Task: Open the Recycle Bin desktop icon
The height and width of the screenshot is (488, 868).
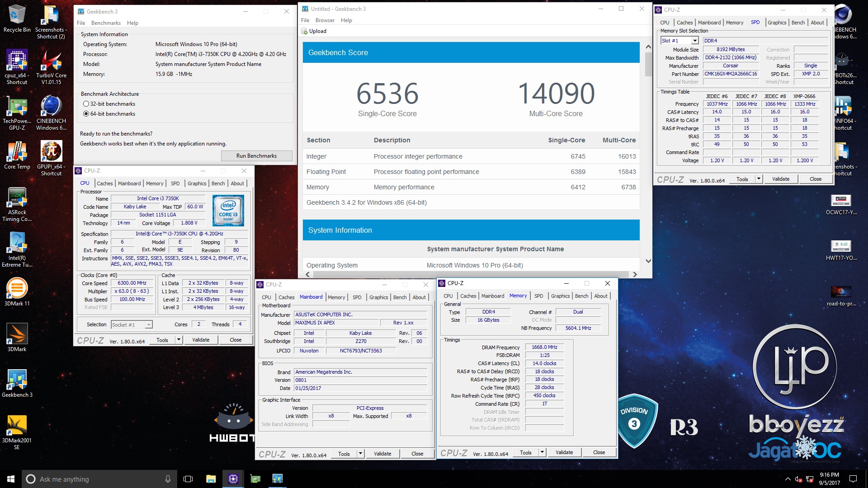Action: tap(17, 19)
